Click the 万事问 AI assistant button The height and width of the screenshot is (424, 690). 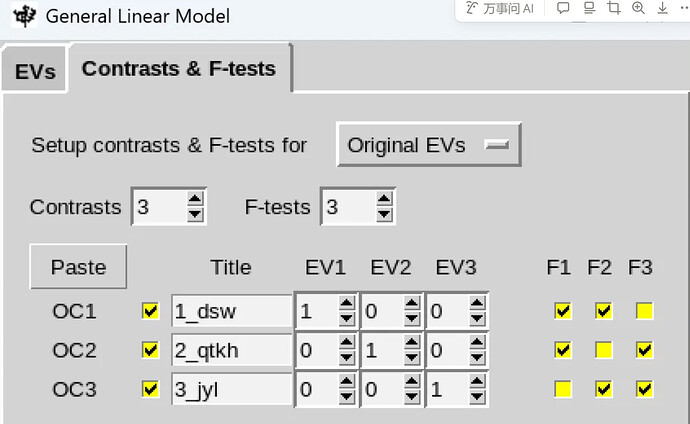500,9
